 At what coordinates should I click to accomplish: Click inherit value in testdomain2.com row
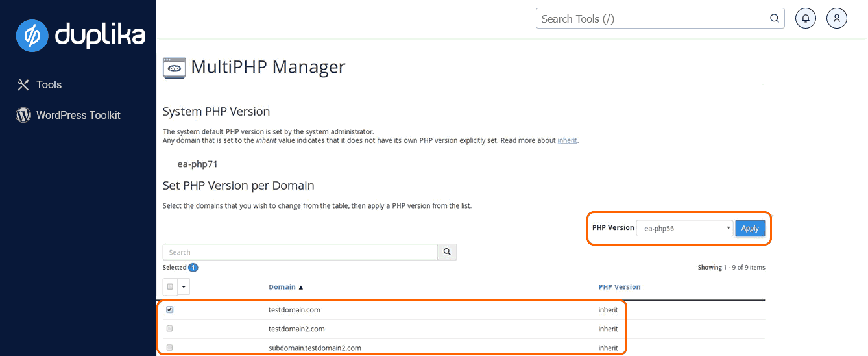[608, 329]
